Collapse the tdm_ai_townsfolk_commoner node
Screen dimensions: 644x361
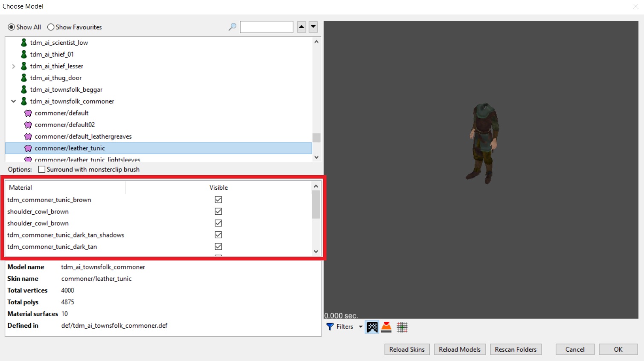click(14, 101)
